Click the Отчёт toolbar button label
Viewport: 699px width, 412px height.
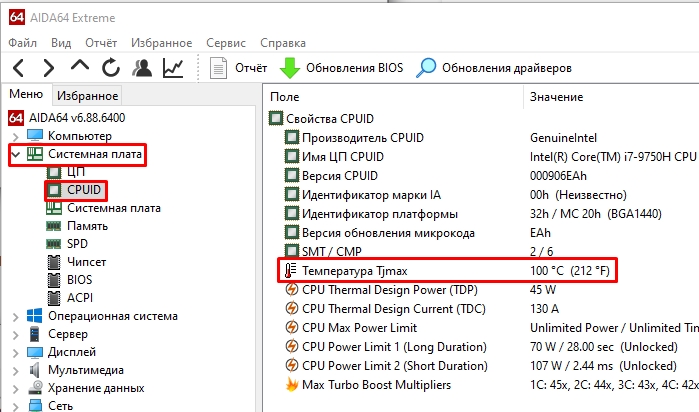251,68
